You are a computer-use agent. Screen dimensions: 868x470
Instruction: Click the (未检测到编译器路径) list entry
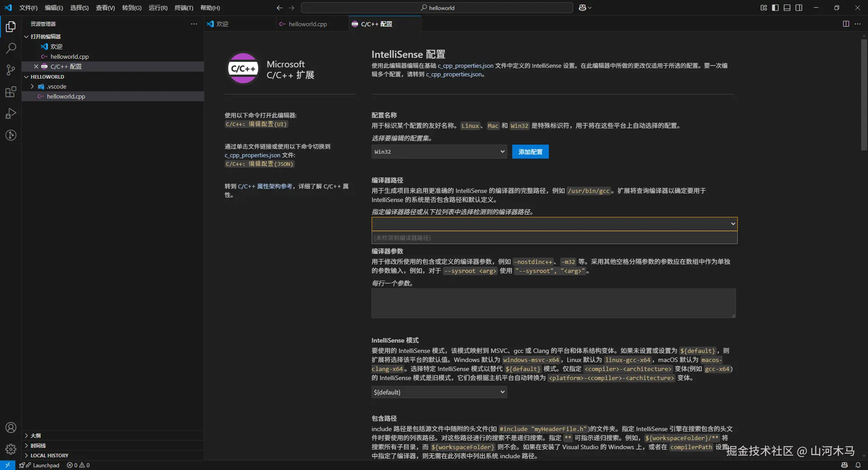[554, 238]
